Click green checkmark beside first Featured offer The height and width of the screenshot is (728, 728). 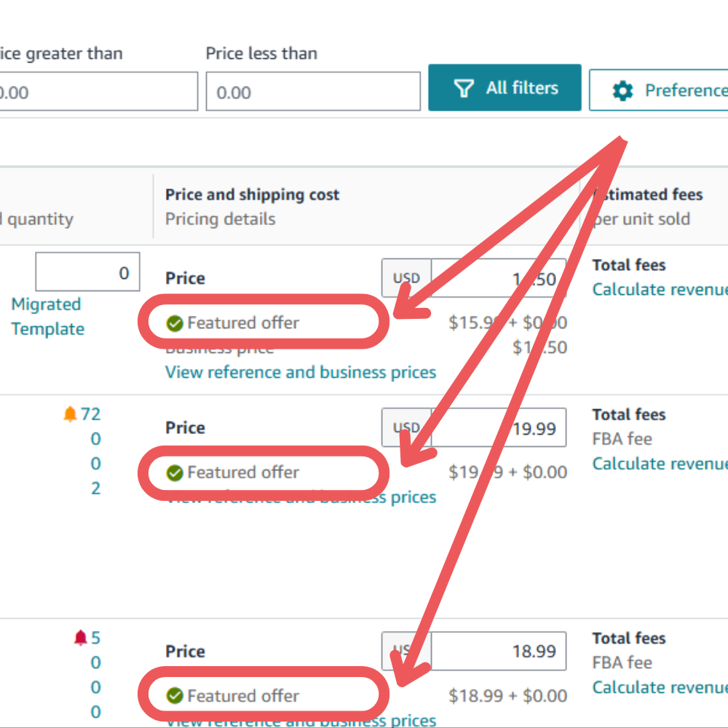tap(175, 323)
